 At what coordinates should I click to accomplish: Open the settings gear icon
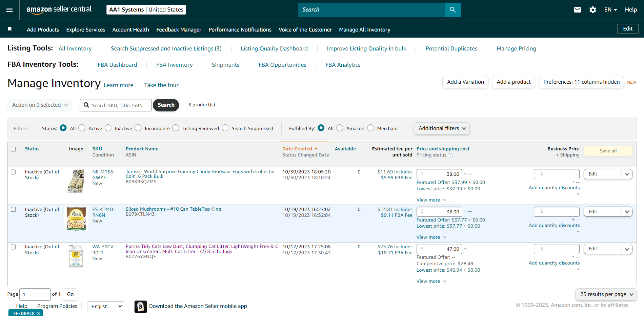tap(593, 10)
